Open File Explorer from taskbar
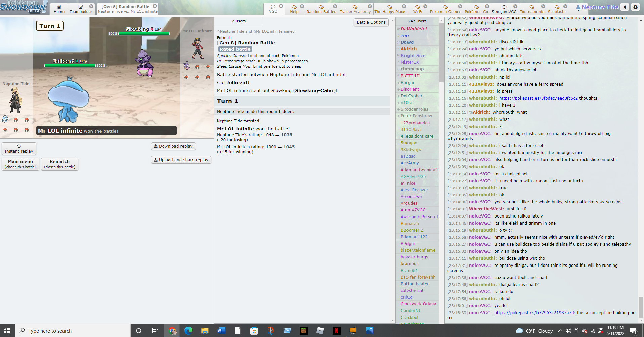This screenshot has width=644, height=337. tap(205, 331)
